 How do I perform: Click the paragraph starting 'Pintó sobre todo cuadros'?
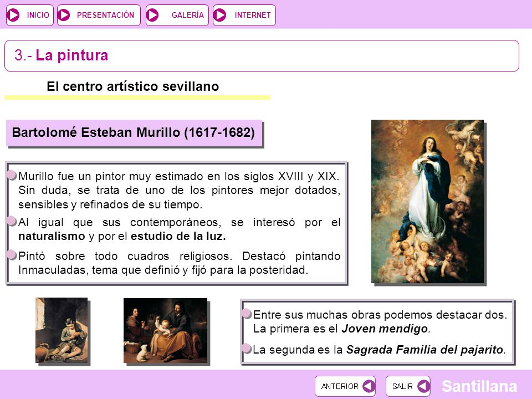tap(179, 263)
